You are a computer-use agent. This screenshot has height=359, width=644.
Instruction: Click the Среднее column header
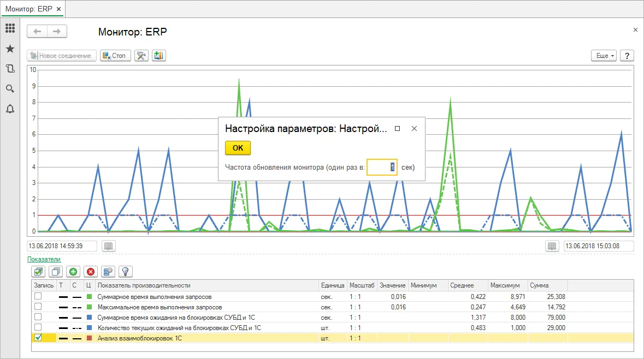[x=468, y=285]
